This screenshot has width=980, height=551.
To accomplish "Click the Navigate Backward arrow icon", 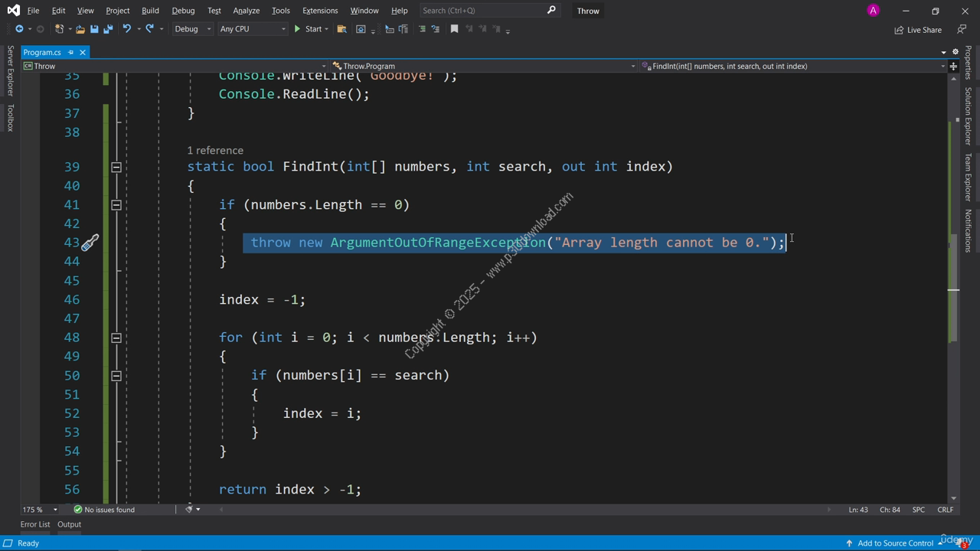I will [19, 29].
